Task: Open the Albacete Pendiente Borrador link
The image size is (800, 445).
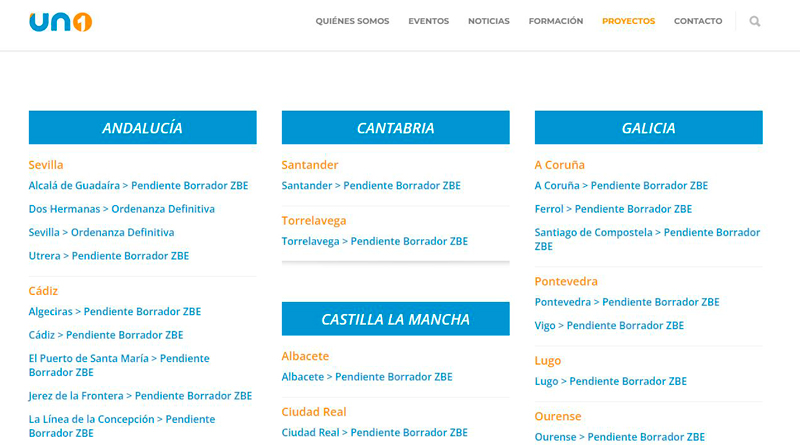Action: click(367, 377)
